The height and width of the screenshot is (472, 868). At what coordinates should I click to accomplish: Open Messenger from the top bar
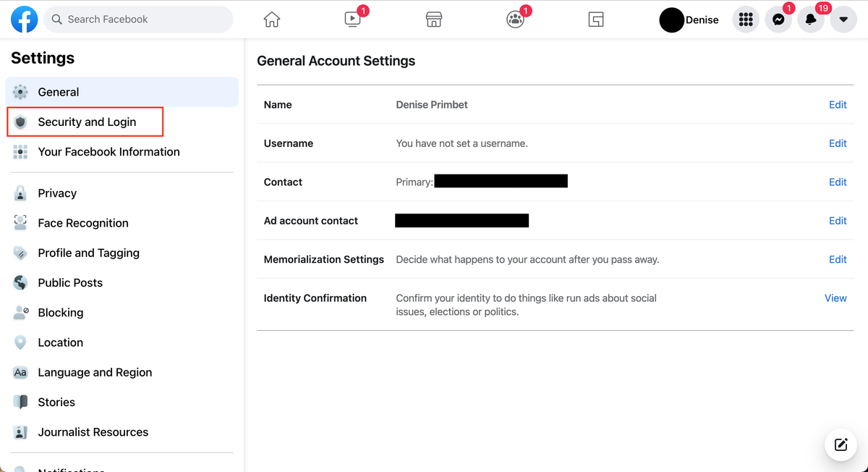coord(778,20)
